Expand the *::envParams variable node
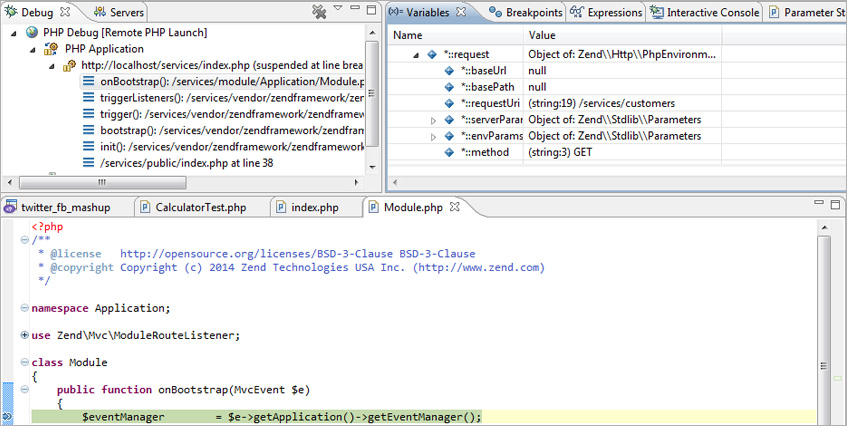The image size is (847, 426). (x=433, y=136)
